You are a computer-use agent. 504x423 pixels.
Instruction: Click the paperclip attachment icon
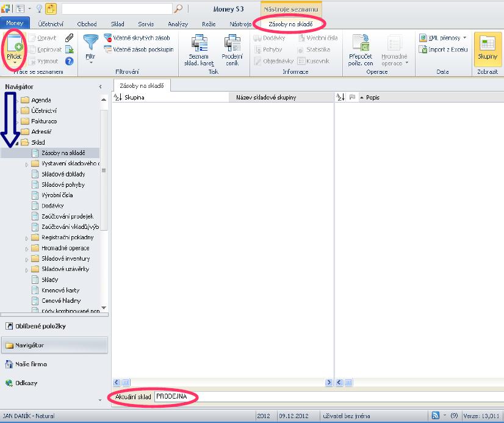[69, 38]
